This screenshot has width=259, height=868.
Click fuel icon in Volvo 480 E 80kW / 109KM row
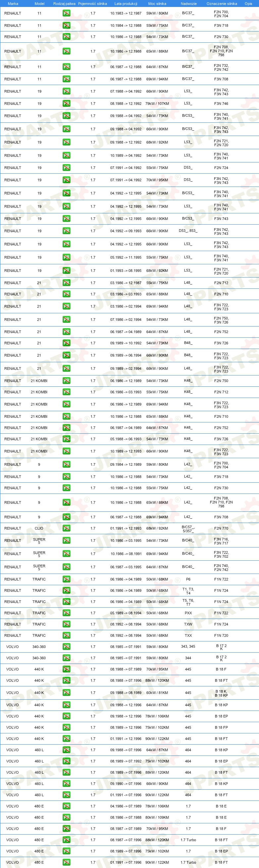click(67, 817)
